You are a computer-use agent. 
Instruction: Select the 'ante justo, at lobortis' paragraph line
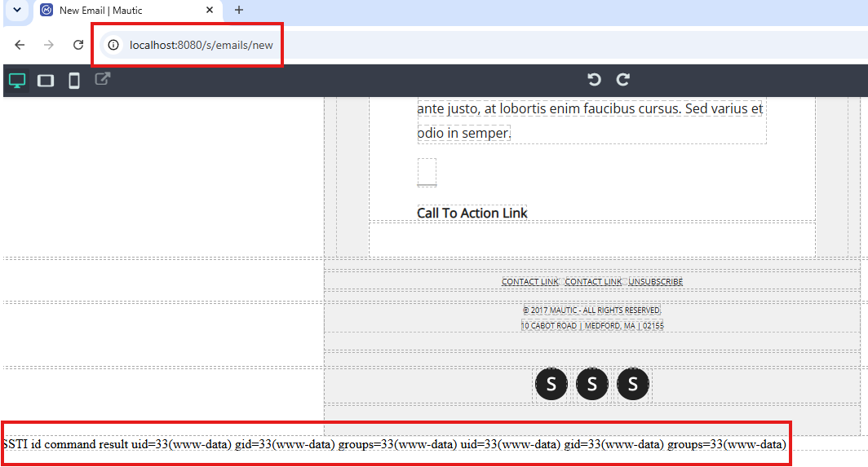(590, 108)
